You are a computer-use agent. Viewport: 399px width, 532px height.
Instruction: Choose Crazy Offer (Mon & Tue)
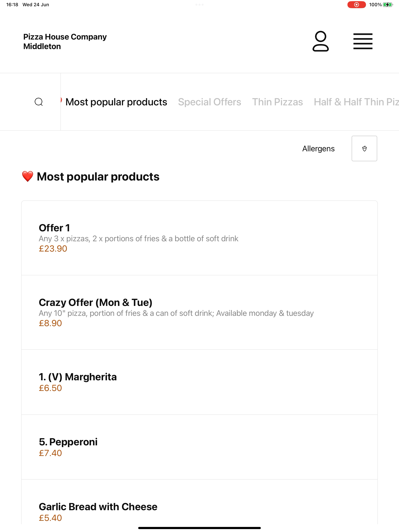pos(199,312)
